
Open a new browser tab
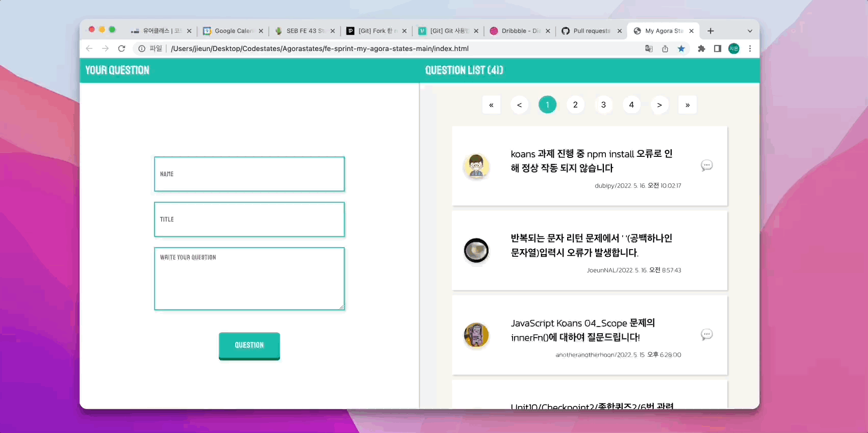[x=710, y=31]
